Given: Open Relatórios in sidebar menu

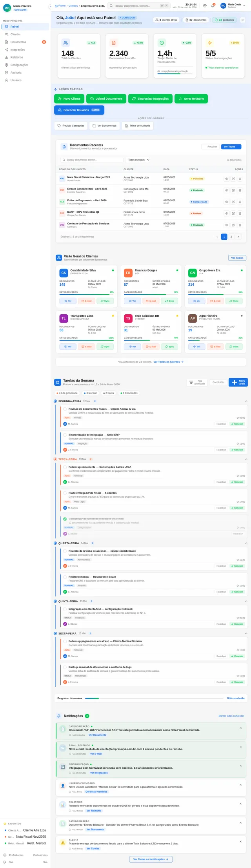Looking at the screenshot, I should tap(25, 57).
